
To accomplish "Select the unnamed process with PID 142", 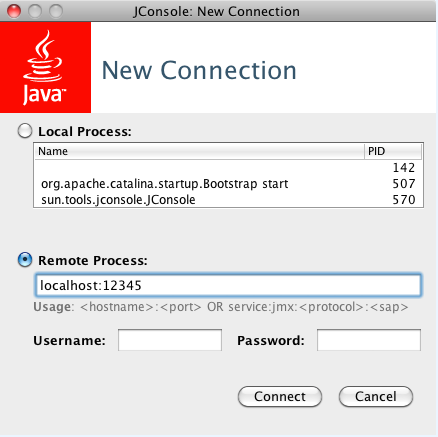I will (229, 167).
